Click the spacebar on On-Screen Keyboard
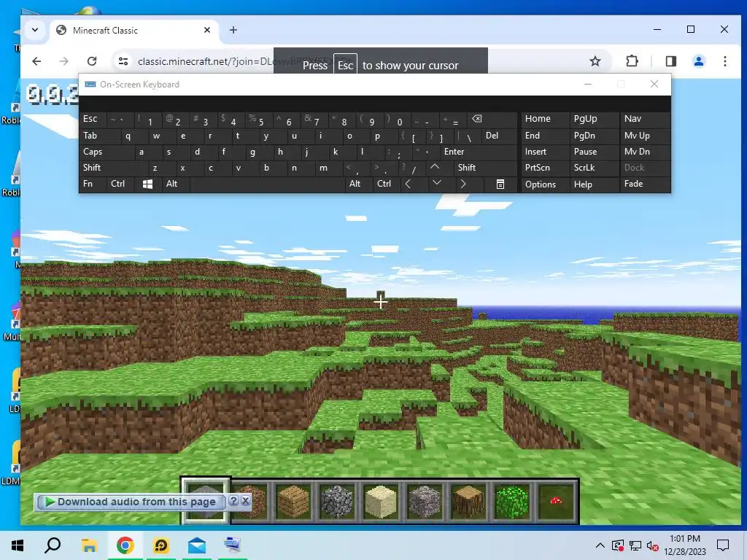The image size is (747, 560). [267, 184]
